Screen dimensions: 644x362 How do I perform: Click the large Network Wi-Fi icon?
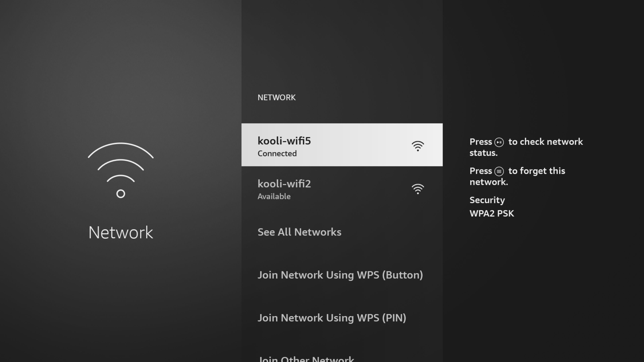click(x=121, y=170)
